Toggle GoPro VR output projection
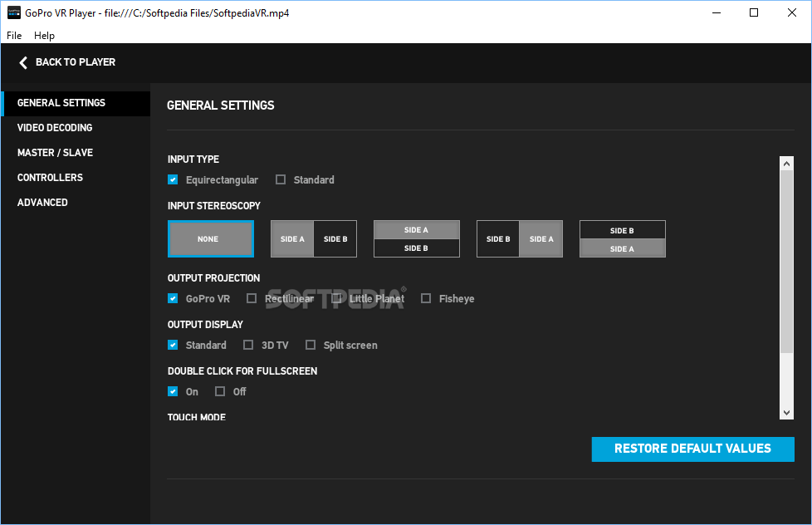 click(173, 298)
